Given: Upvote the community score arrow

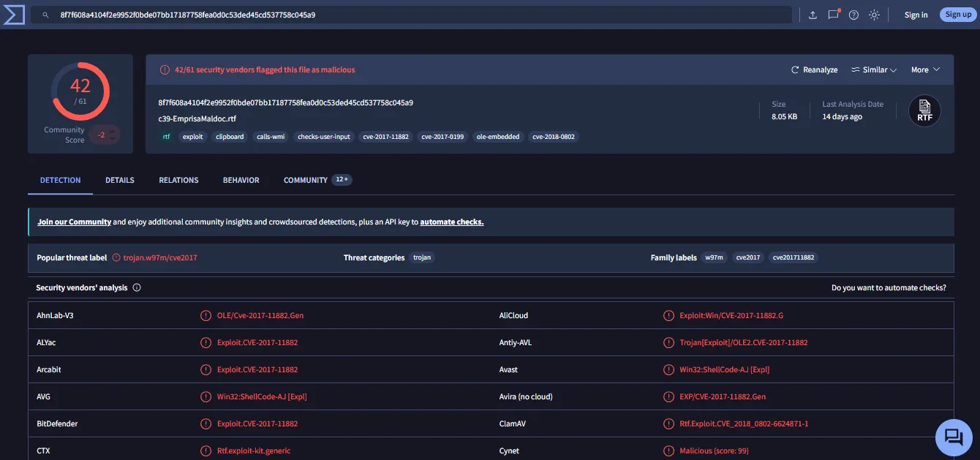Looking at the screenshot, I should (x=113, y=131).
